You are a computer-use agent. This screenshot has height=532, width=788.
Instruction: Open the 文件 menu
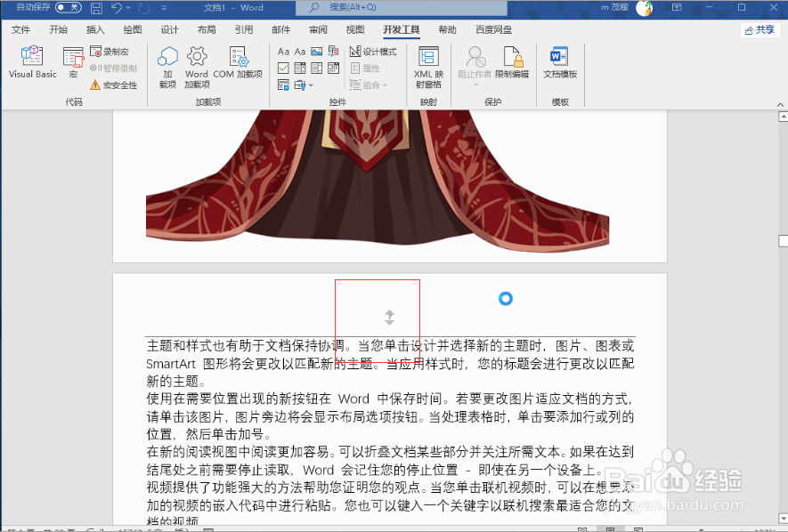coord(20,29)
